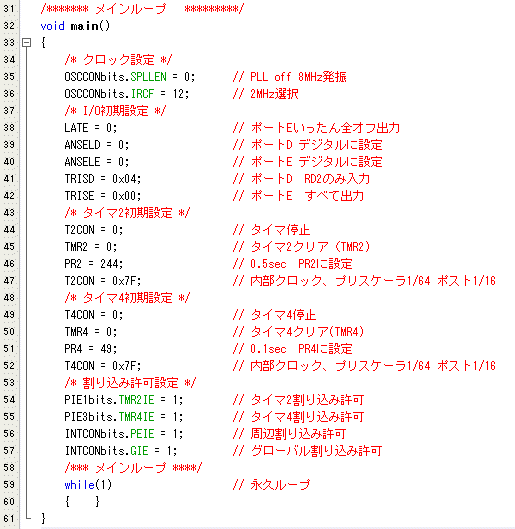Click the 'ANSELE = 0;' statement

(97, 162)
